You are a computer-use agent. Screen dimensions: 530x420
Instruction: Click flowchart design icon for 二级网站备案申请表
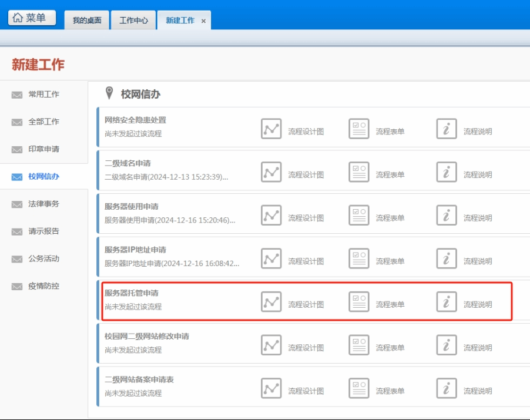pos(271,388)
